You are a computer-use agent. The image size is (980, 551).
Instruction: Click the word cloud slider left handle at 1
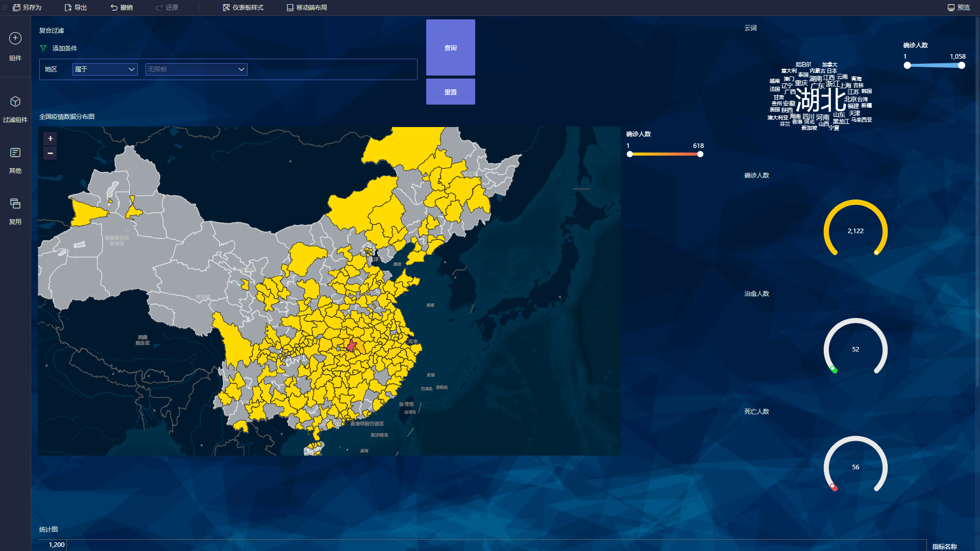point(907,65)
